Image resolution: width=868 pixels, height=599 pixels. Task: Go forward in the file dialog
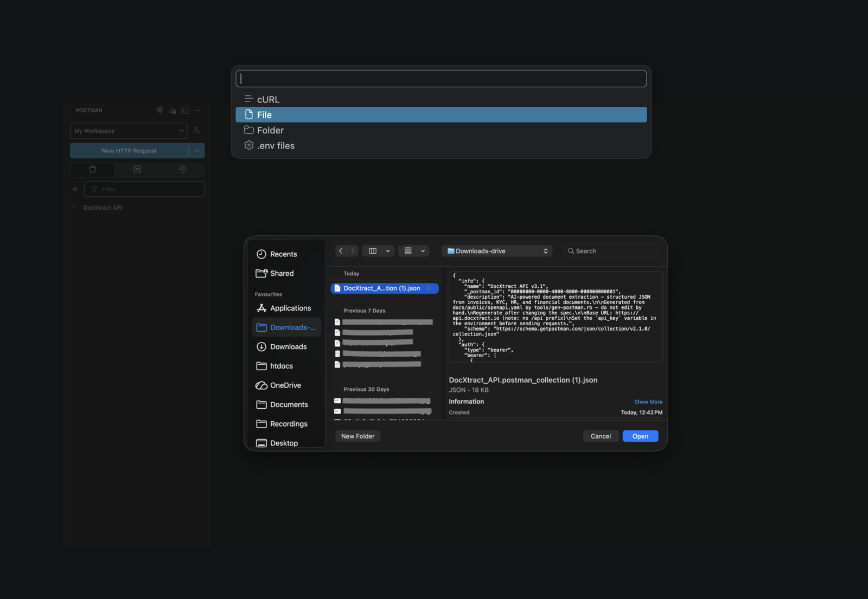click(353, 251)
